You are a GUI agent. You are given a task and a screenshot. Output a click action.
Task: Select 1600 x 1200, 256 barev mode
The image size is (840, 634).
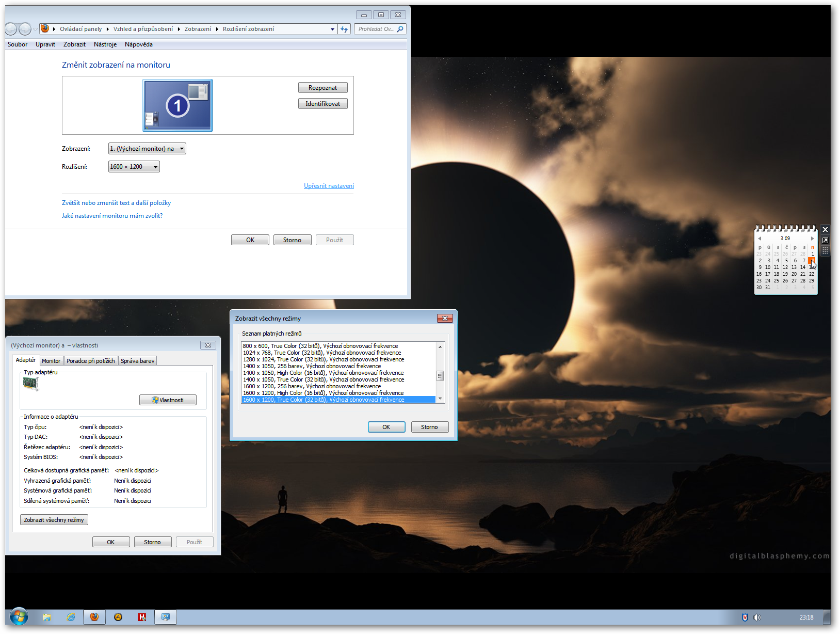pyautogui.click(x=338, y=386)
